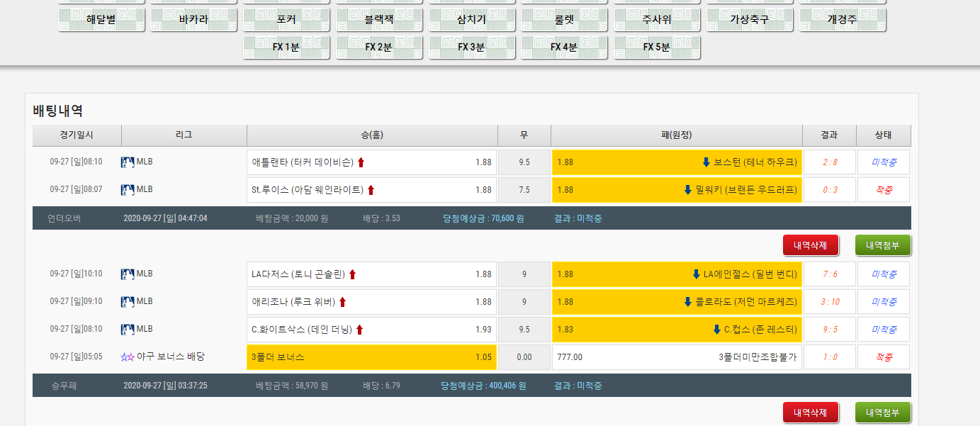Click the MLB logo in the 애틀랜타 row

coord(128,162)
